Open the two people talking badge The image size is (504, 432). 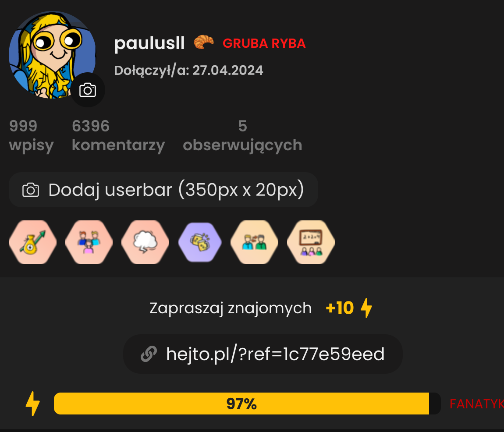(254, 242)
